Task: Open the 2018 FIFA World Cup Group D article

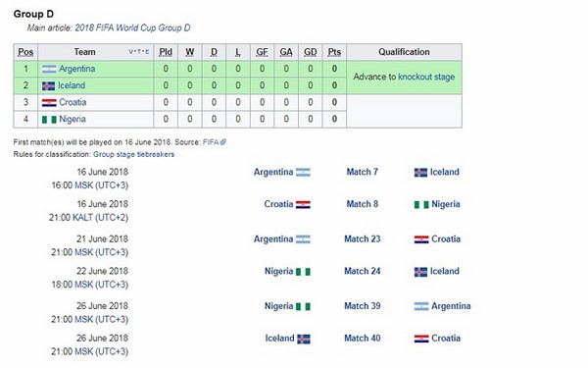Action: (132, 27)
